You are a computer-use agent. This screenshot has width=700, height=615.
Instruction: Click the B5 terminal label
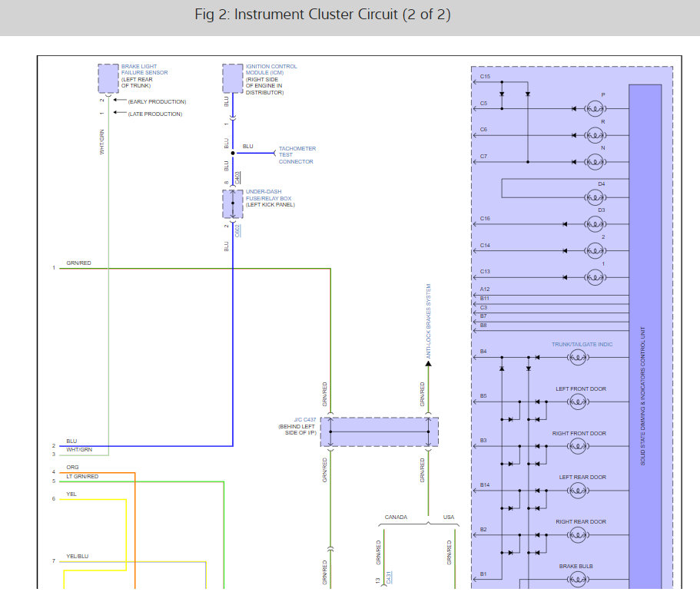[483, 395]
